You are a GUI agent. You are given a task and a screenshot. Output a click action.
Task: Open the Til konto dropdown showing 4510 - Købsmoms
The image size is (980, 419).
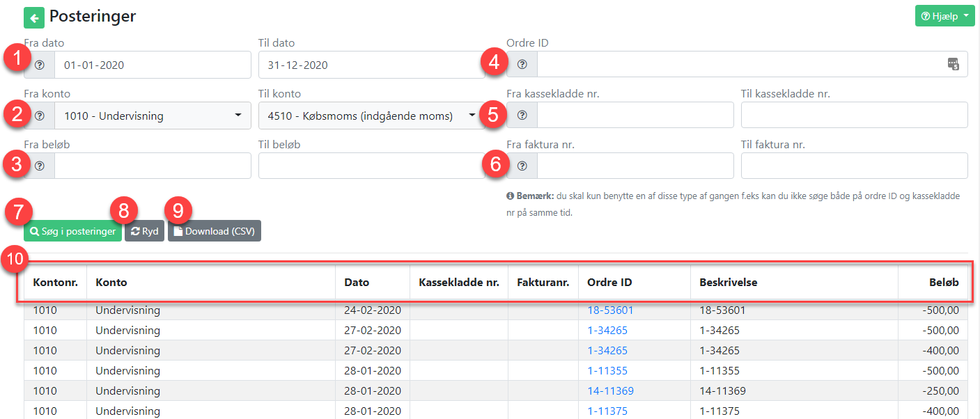click(372, 116)
